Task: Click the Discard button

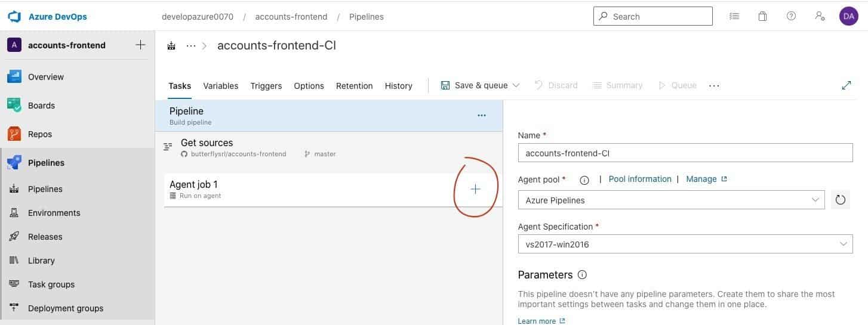Action: pyautogui.click(x=556, y=85)
